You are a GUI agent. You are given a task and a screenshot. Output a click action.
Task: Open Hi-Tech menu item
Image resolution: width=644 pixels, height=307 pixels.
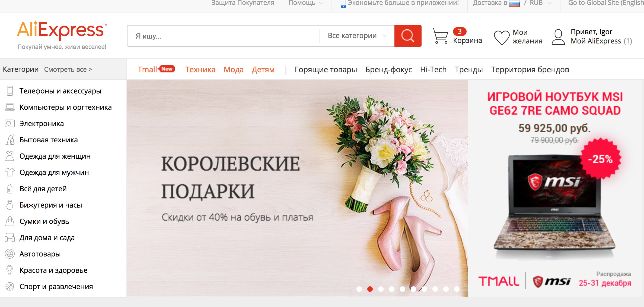pos(433,70)
